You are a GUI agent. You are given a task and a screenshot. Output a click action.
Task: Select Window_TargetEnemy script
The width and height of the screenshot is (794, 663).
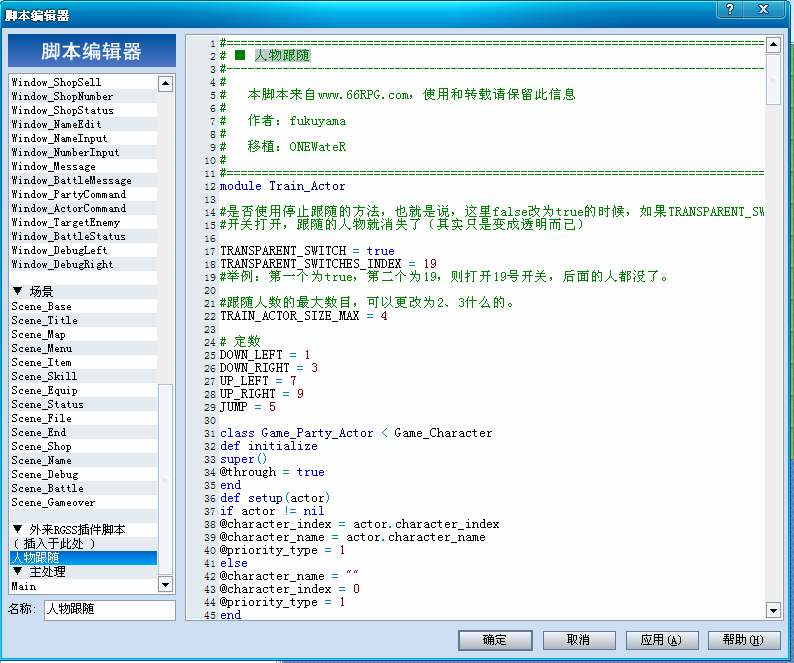click(x=84, y=222)
